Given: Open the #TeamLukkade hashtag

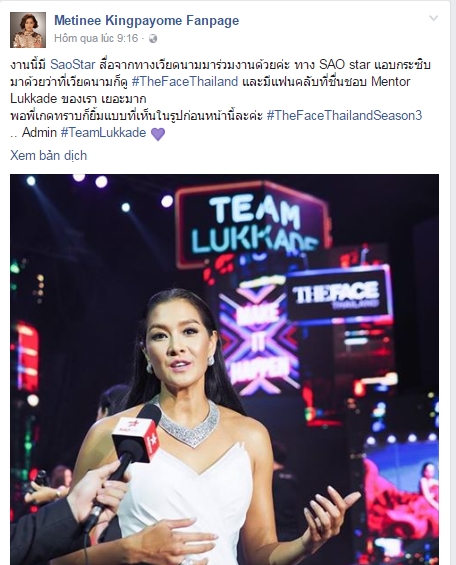Looking at the screenshot, I should (103, 132).
